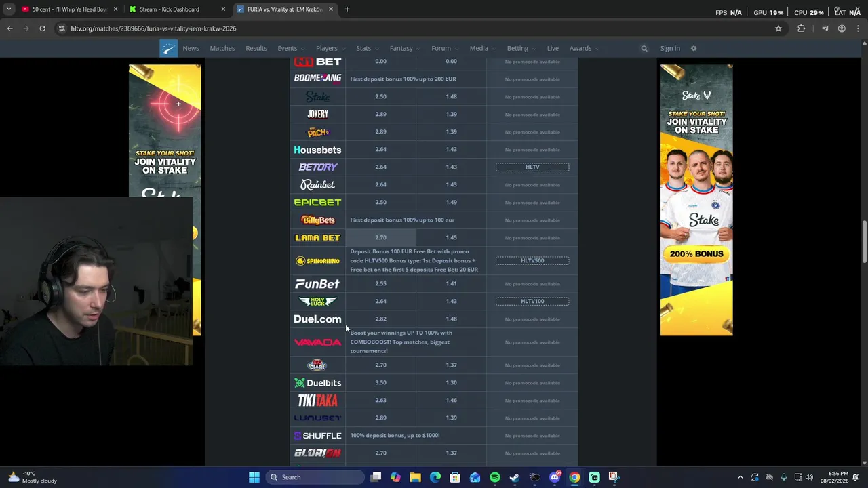Open Steam from the taskbar

click(515, 477)
